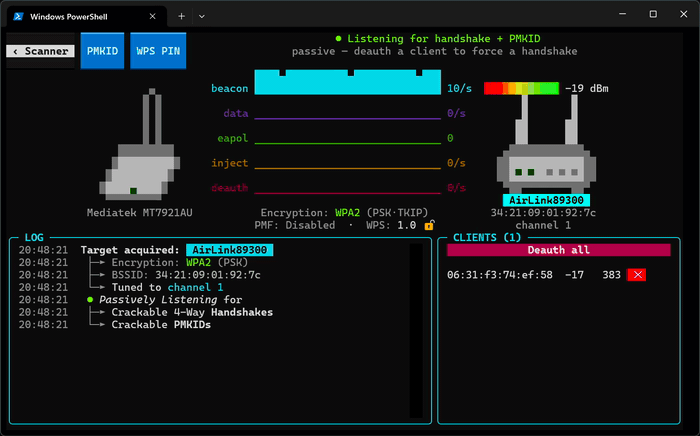Click the Mediatek Wi-Fi adapter pixel icon
This screenshot has width=700, height=436.
coord(139,144)
